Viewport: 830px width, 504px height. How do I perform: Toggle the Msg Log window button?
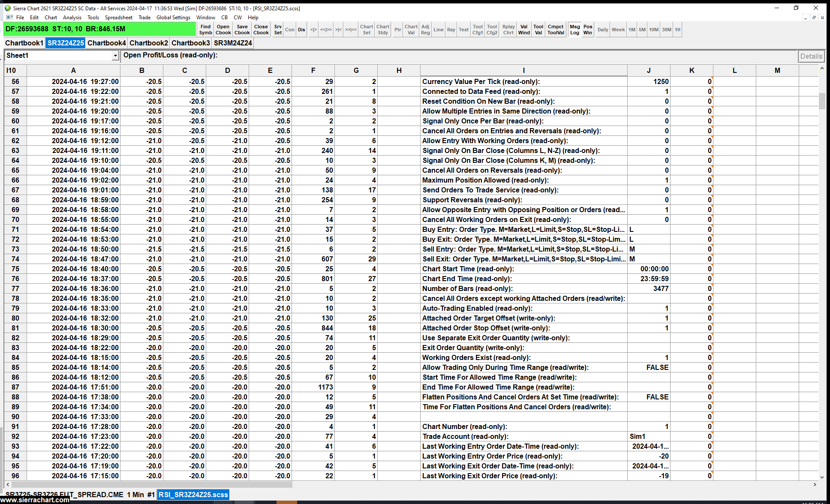click(574, 30)
